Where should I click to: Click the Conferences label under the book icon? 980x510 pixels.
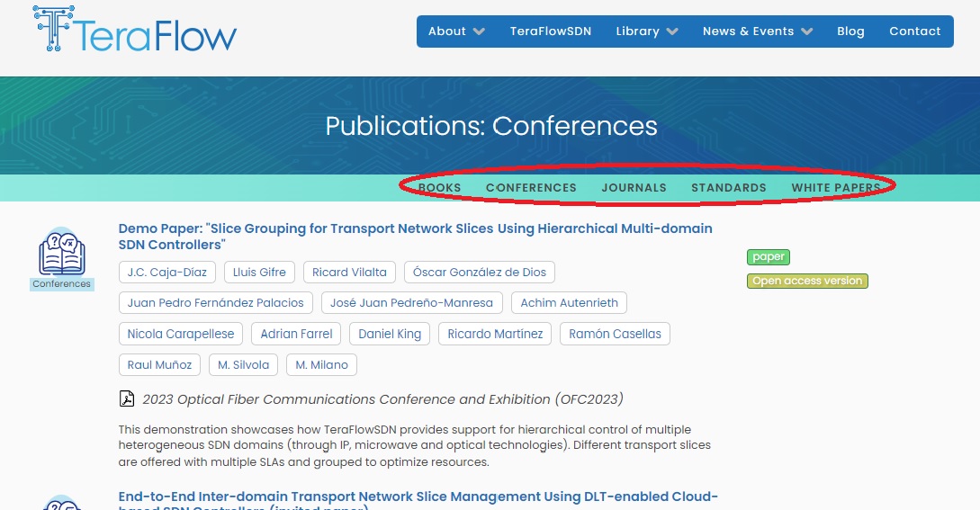click(x=62, y=283)
